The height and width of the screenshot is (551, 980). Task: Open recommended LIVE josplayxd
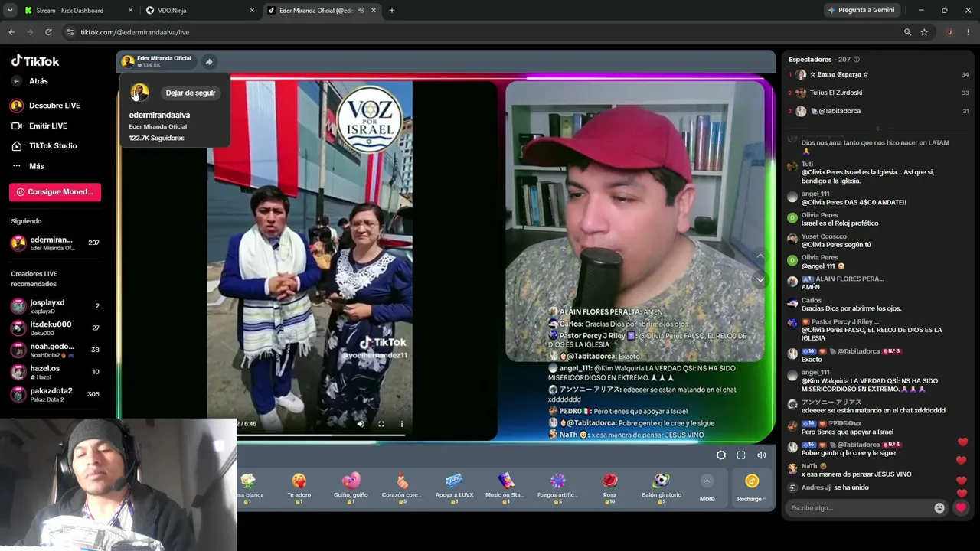(x=55, y=306)
